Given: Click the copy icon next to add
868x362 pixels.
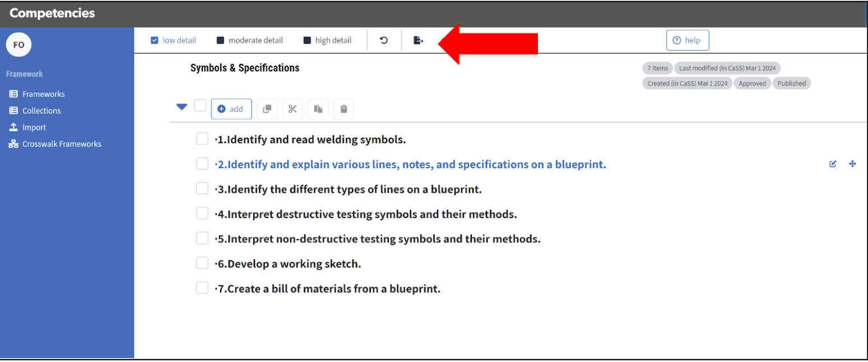Looking at the screenshot, I should tap(267, 109).
